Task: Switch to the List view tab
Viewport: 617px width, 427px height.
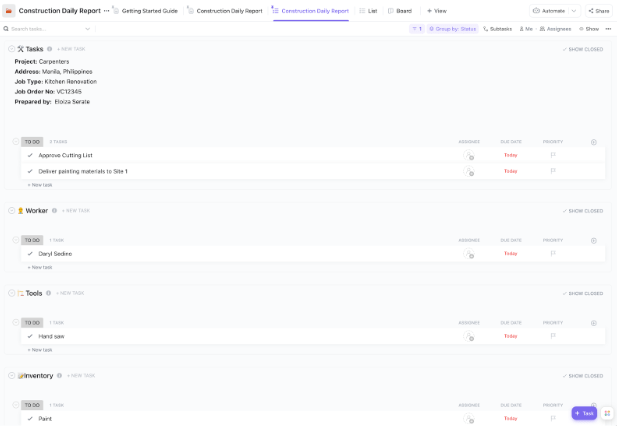Action: pyautogui.click(x=368, y=11)
